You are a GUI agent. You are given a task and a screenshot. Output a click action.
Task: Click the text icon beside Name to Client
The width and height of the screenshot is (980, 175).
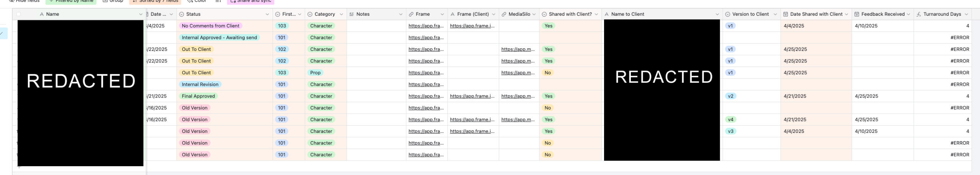tap(607, 14)
